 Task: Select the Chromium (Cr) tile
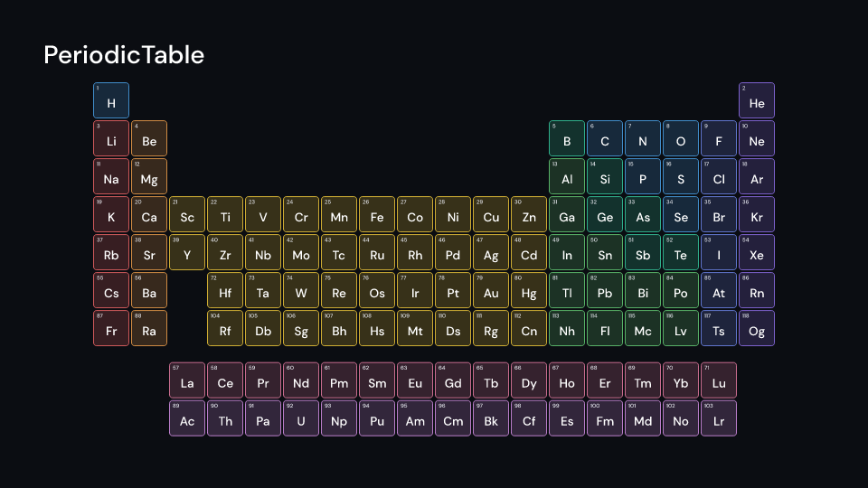[x=301, y=214]
